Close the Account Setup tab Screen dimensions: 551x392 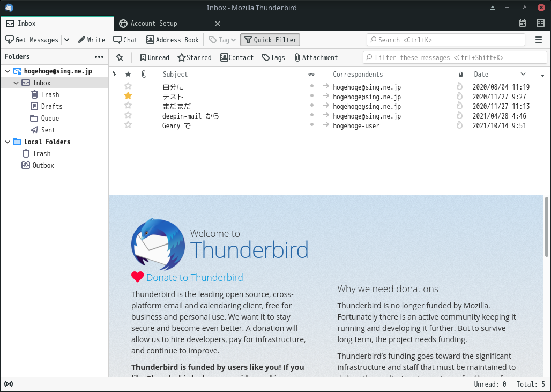(218, 24)
